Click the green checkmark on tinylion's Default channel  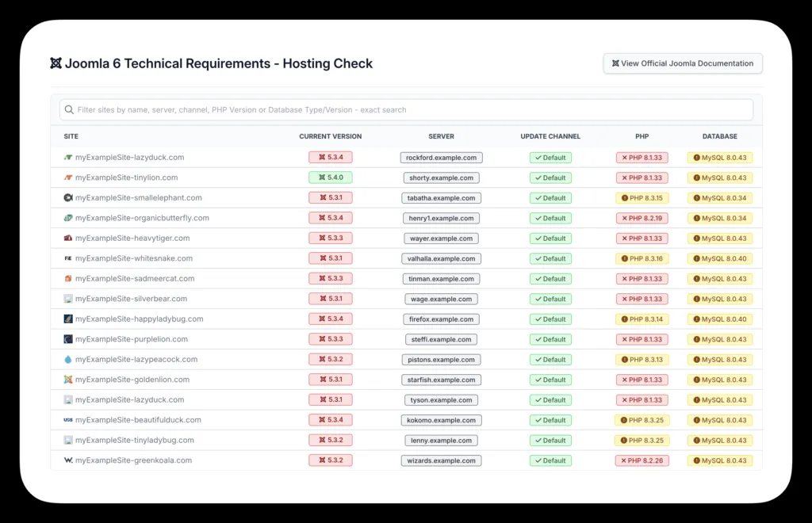pos(538,178)
